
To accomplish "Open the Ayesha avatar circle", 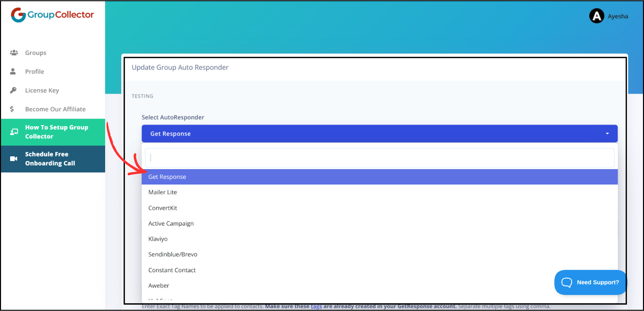I will tap(596, 16).
